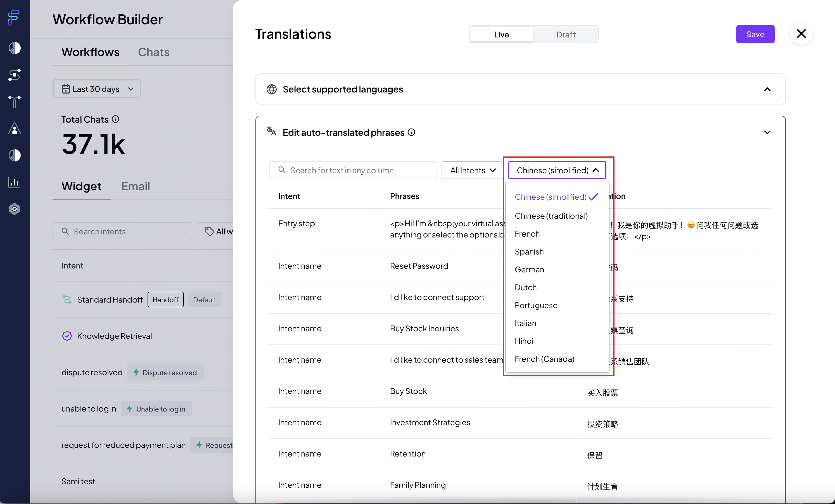Click the tag icon in the All workflows filter
The width and height of the screenshot is (835, 504).
pyautogui.click(x=209, y=231)
